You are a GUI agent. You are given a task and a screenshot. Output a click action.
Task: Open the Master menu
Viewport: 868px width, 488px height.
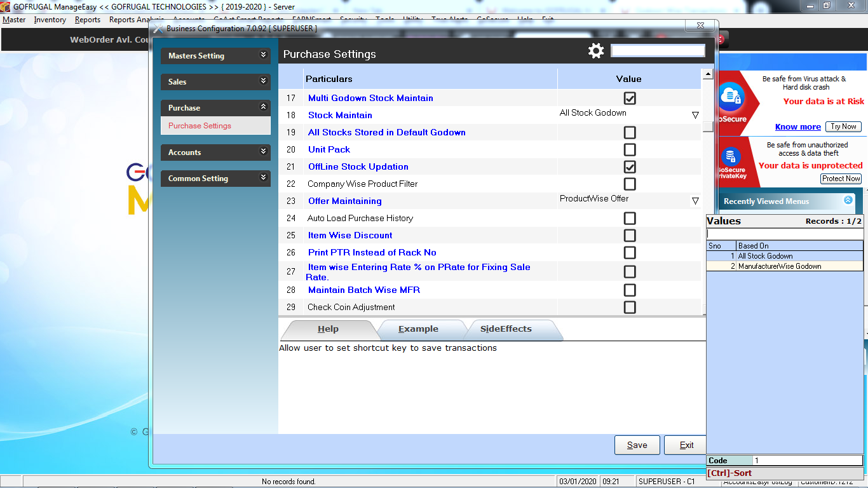click(x=14, y=20)
